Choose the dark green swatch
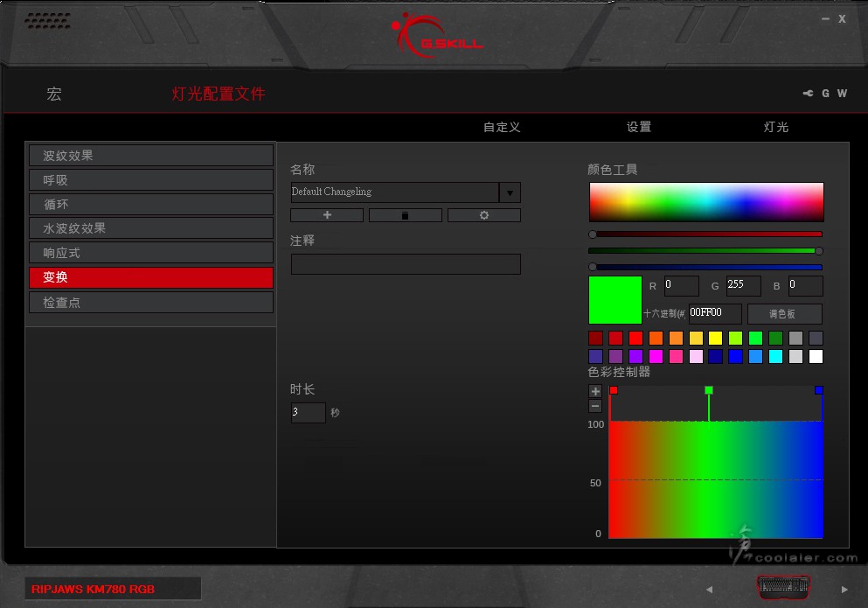Screen dimensions: 868x608 775,338
